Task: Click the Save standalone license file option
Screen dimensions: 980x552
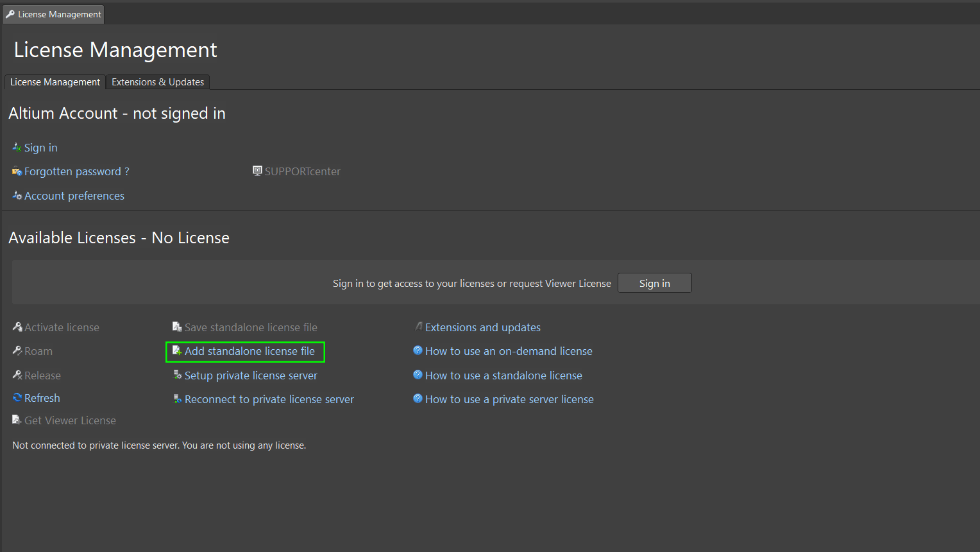Action: coord(251,327)
